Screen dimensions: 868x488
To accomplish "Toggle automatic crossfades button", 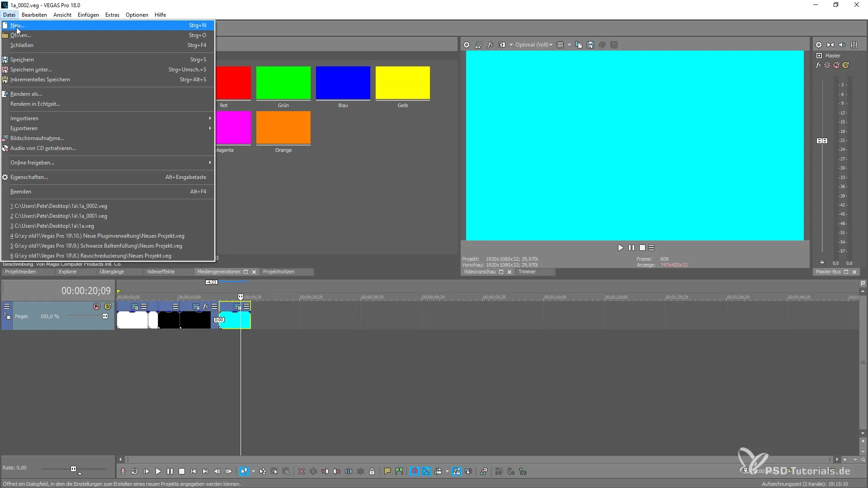I will tap(426, 471).
